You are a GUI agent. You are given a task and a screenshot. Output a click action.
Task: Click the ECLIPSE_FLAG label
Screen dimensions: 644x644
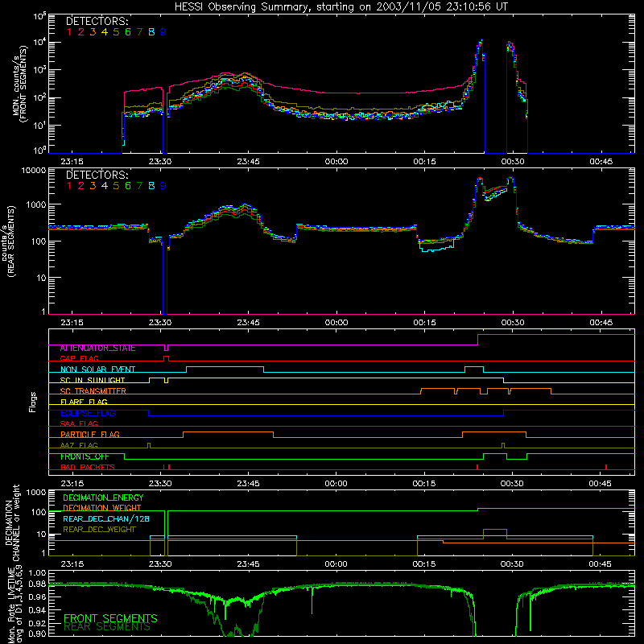click(x=88, y=413)
